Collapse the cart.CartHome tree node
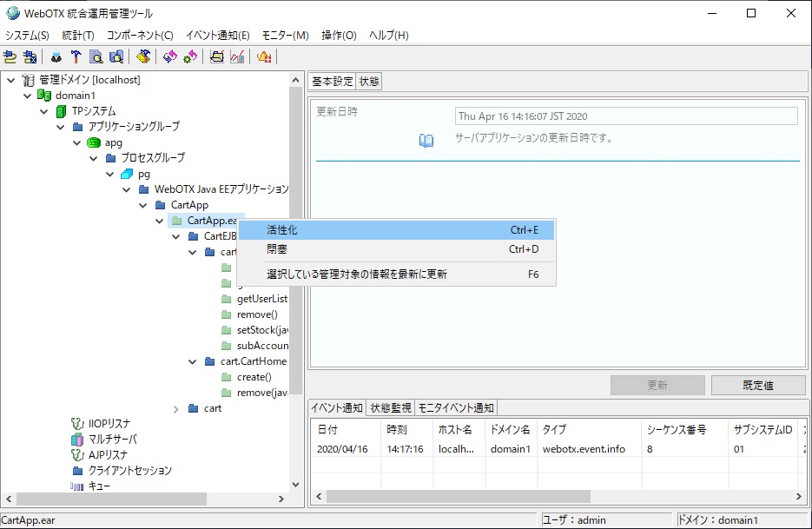 [x=193, y=361]
